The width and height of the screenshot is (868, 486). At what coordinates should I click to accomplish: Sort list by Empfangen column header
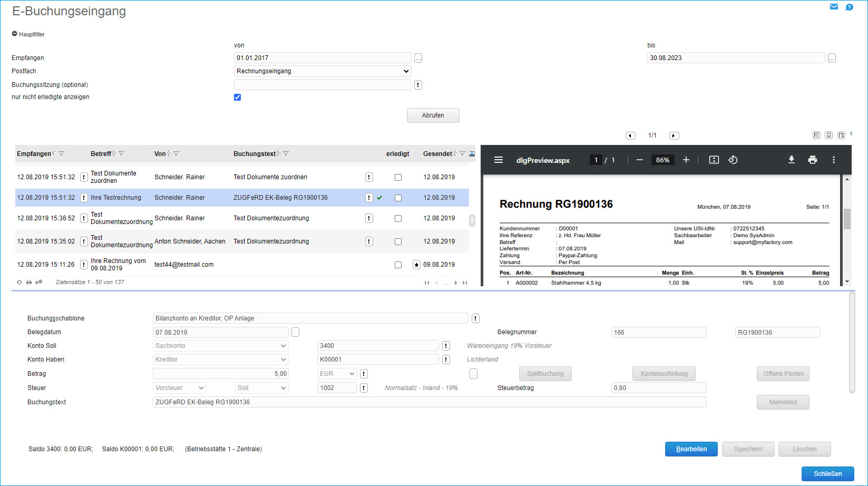34,154
